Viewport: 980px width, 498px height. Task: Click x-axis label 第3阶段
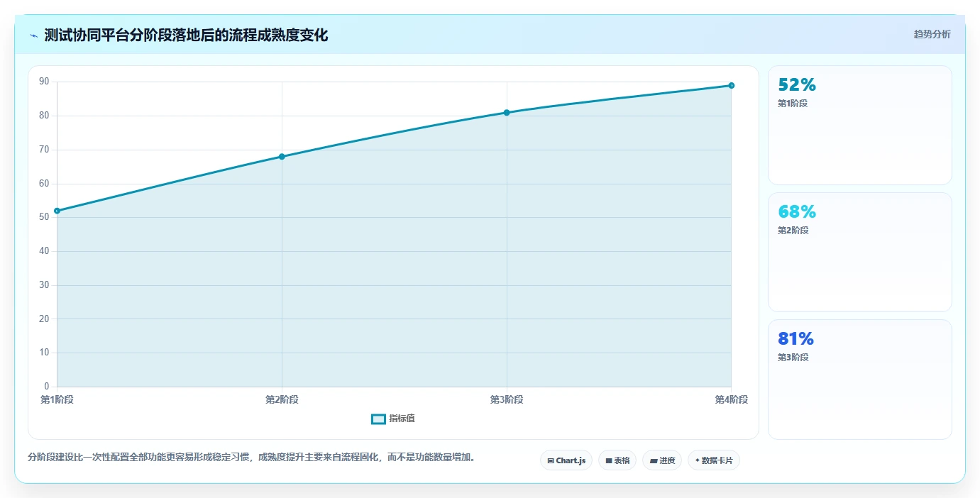click(507, 400)
